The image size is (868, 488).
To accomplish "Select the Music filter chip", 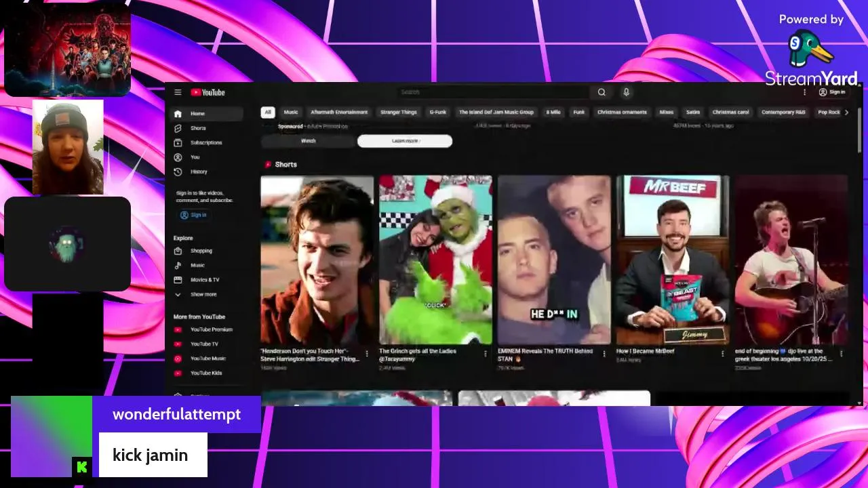I will 291,112.
